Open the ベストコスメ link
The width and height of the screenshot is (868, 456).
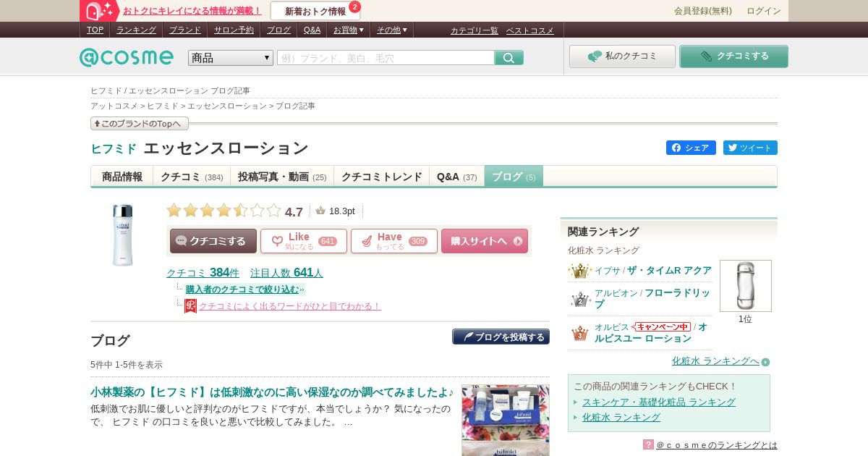[530, 30]
